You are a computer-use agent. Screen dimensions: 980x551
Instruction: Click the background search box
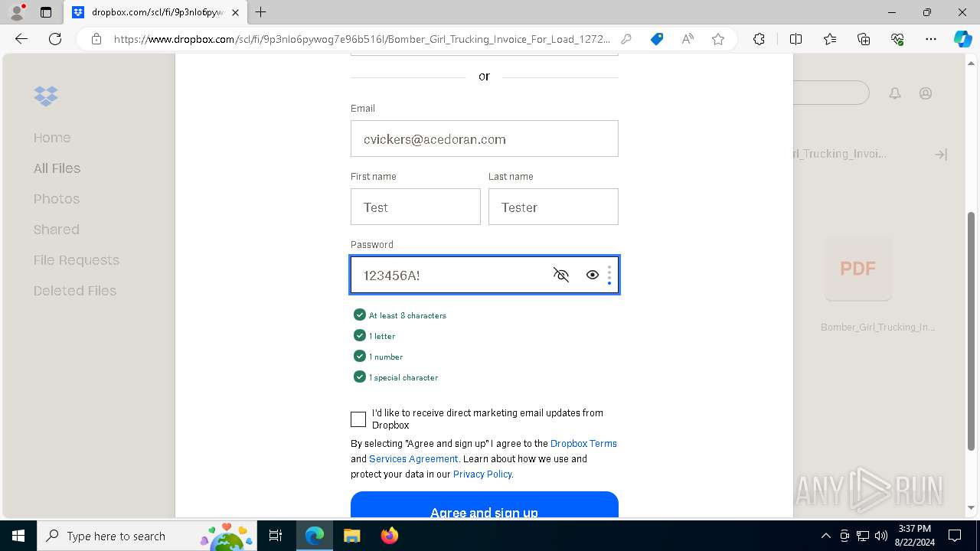point(831,93)
